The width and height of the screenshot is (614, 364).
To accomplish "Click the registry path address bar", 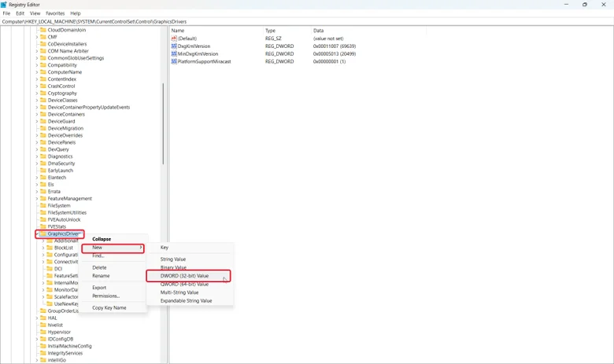I will tap(307, 21).
